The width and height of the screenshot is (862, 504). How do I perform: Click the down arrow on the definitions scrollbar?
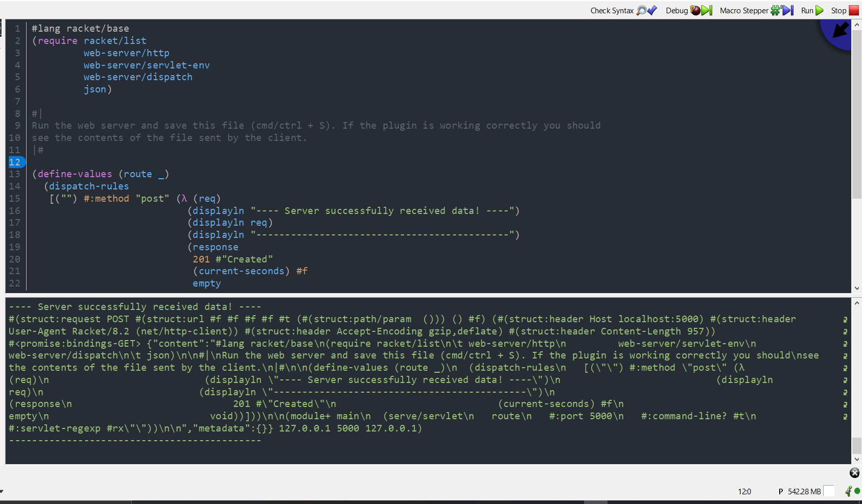pyautogui.click(x=857, y=289)
